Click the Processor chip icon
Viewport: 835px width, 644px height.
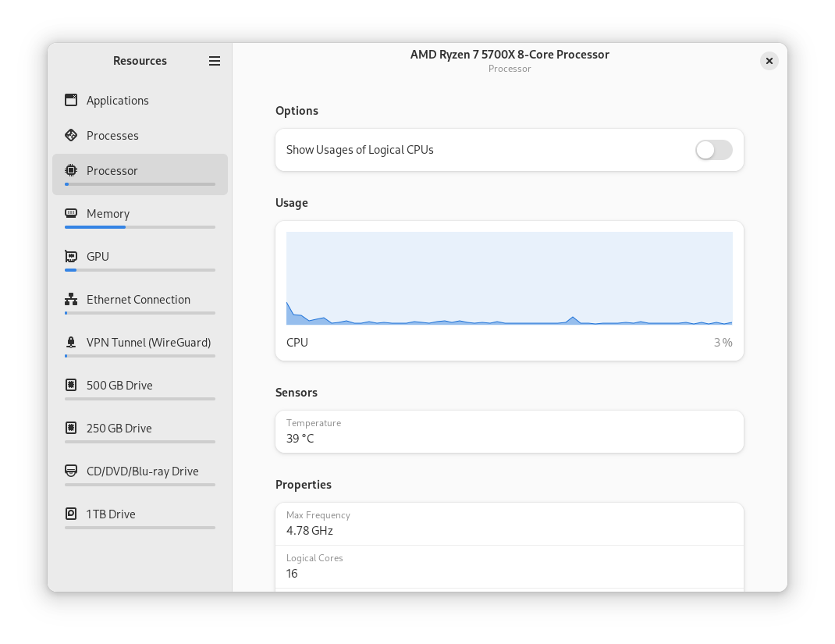tap(71, 170)
